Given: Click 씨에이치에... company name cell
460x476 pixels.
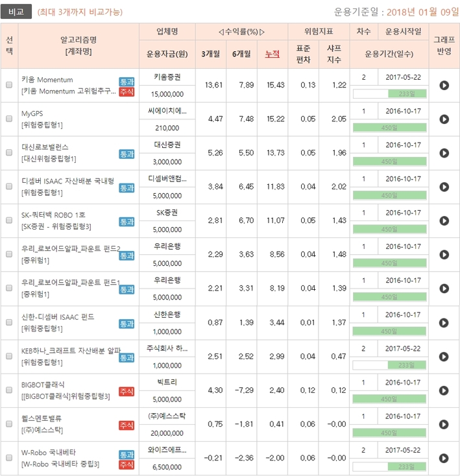Looking at the screenshot, I should pos(167,111).
